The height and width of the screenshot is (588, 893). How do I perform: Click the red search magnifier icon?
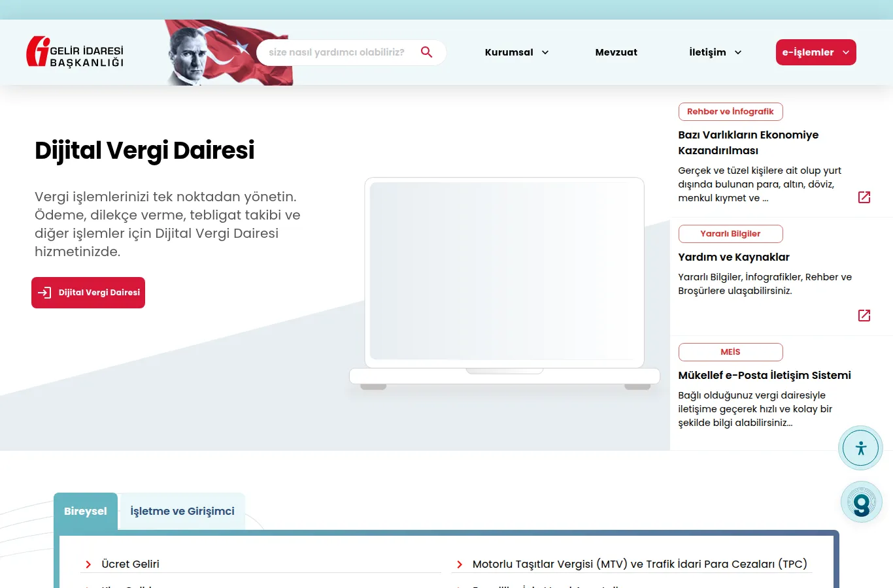tap(427, 52)
